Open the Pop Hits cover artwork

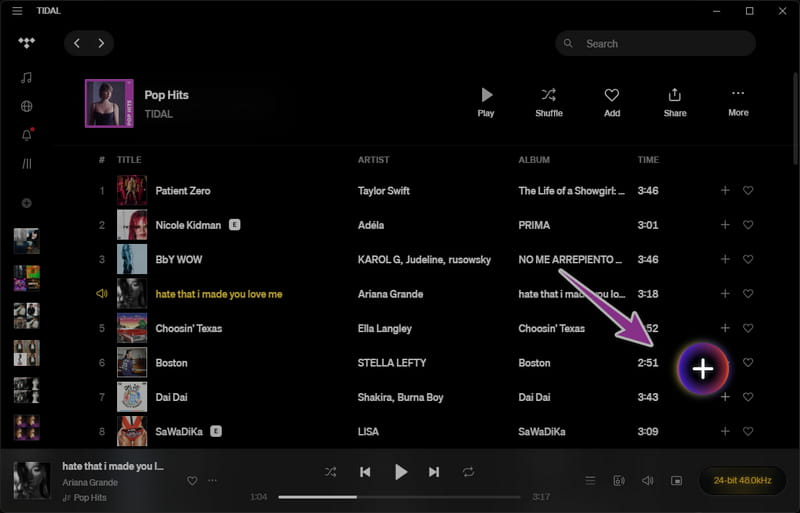(109, 103)
